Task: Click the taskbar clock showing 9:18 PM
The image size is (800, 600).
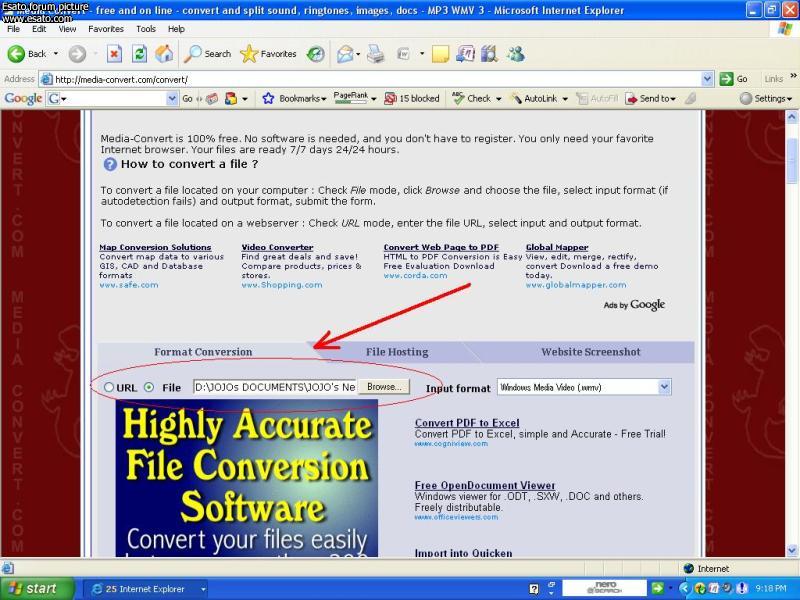Action: click(x=771, y=589)
